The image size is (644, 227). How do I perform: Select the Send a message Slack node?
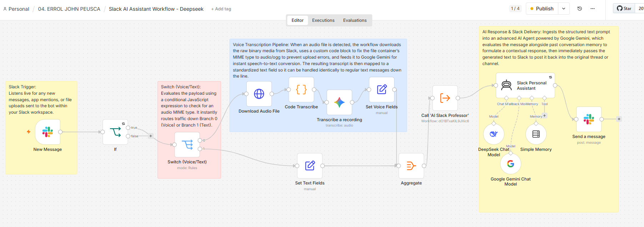tap(589, 119)
